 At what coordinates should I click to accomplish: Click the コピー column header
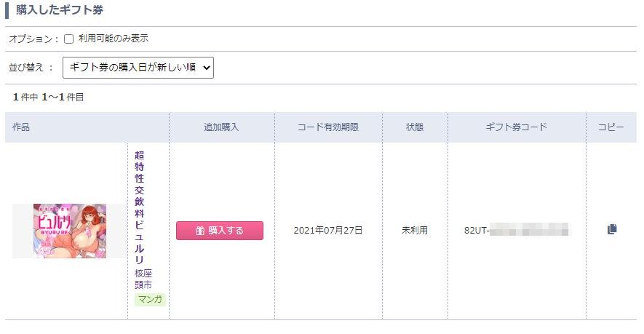(x=611, y=127)
